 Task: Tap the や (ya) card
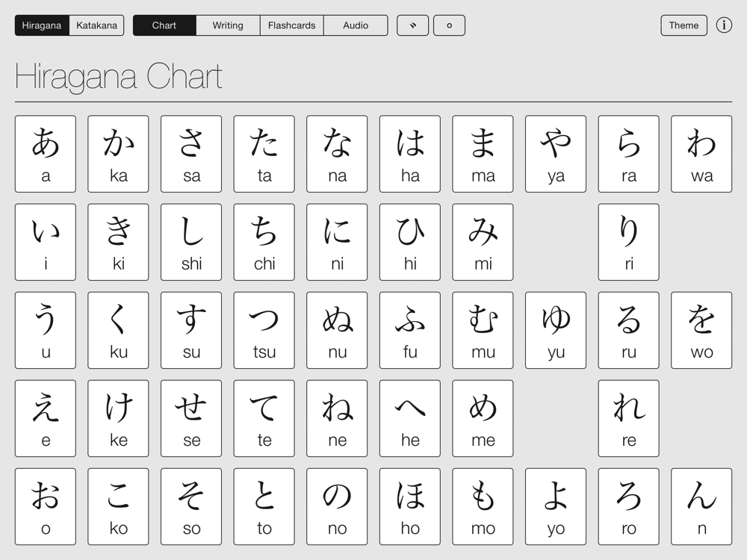click(556, 154)
